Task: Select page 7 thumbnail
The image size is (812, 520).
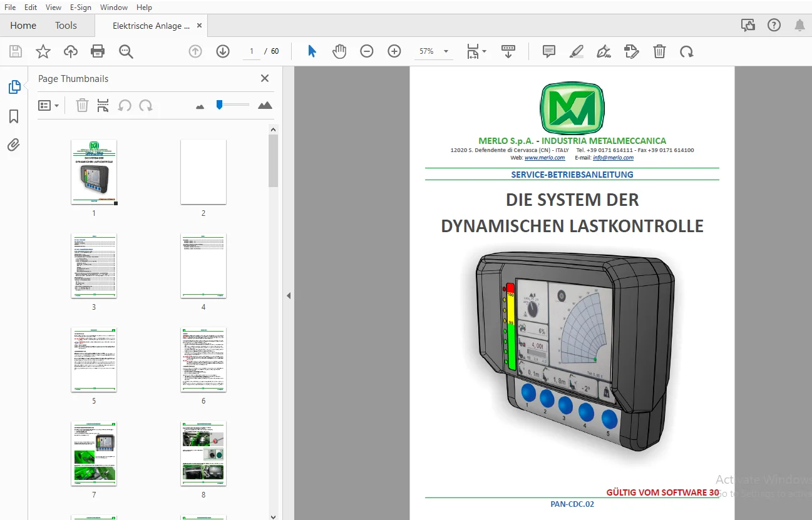Action: coord(94,454)
